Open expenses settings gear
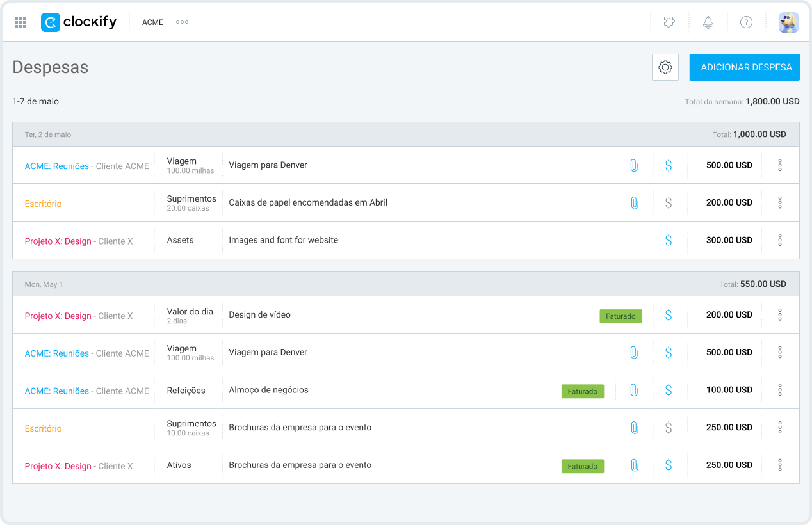This screenshot has width=812, height=525. coord(665,67)
